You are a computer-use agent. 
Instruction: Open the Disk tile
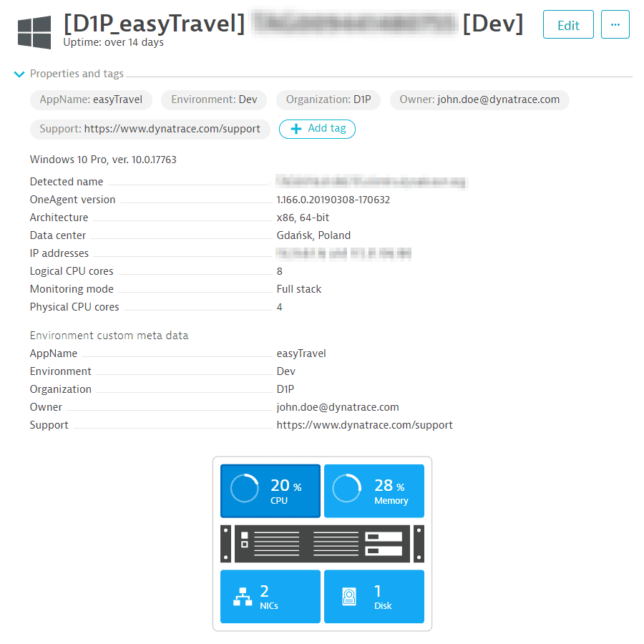tap(374, 597)
